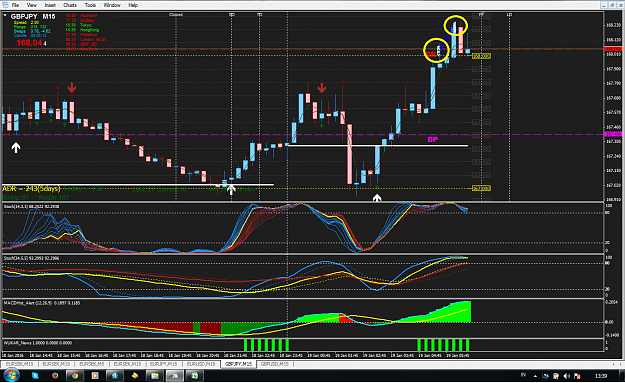Open the Action Center flag icon
The height and width of the screenshot is (383, 625).
pyautogui.click(x=576, y=376)
